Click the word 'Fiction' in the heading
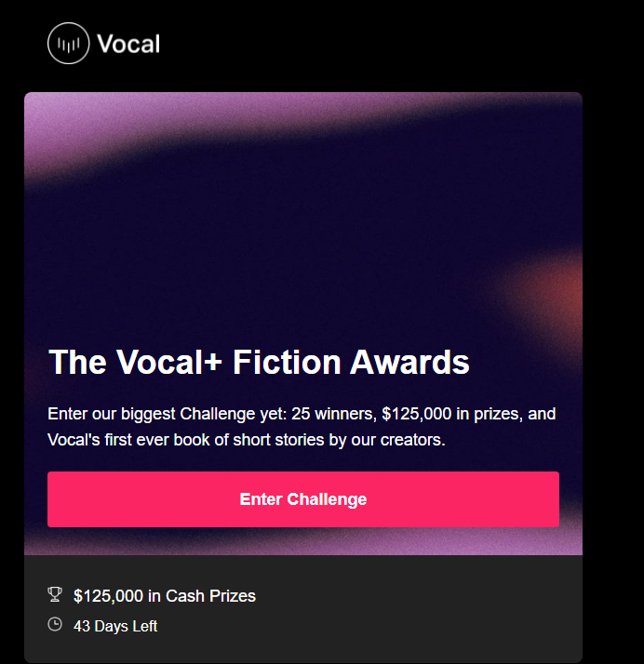Screen dimensions: 644x664 pyautogui.click(x=287, y=363)
